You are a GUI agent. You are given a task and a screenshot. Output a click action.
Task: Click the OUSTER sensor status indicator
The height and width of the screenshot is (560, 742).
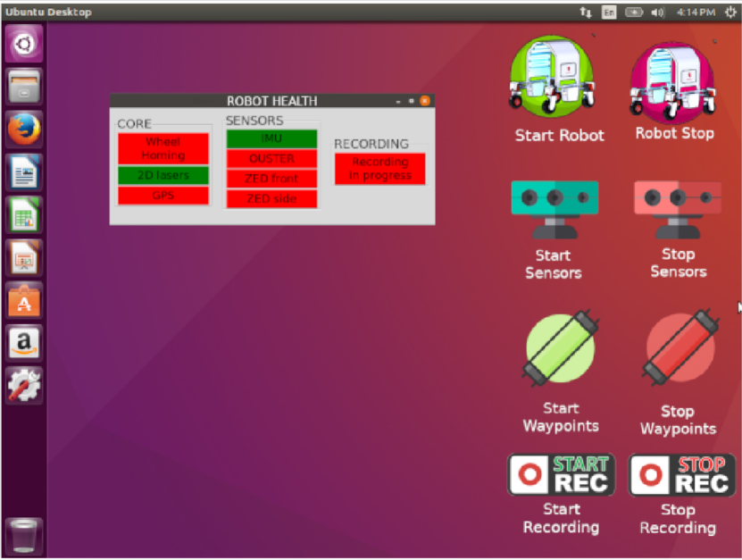(x=271, y=159)
